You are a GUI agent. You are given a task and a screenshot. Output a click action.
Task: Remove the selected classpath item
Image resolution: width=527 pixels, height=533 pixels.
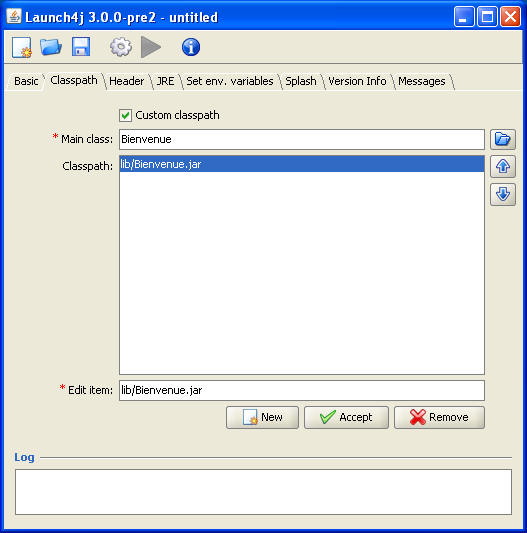(439, 417)
